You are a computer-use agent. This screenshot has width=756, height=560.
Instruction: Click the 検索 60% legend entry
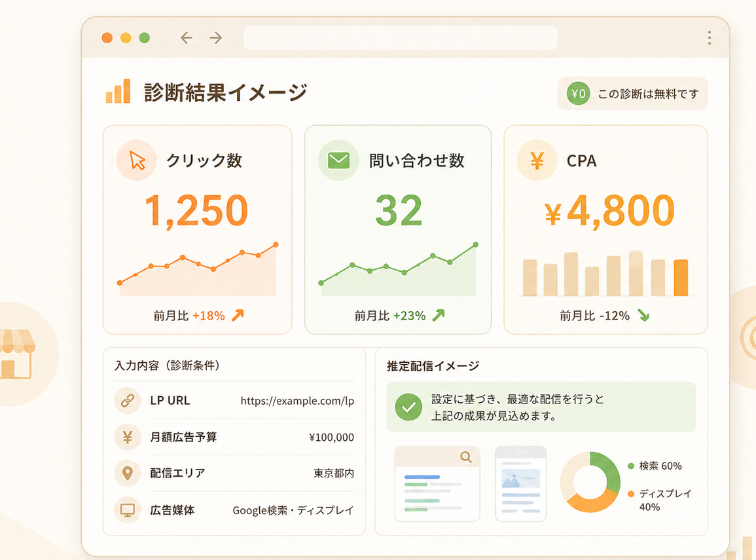655,466
